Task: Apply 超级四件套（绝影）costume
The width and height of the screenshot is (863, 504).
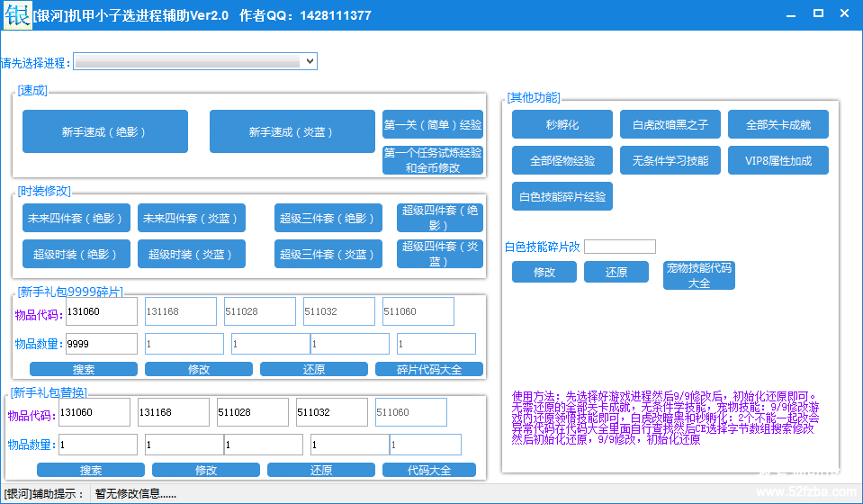Action: (440, 218)
